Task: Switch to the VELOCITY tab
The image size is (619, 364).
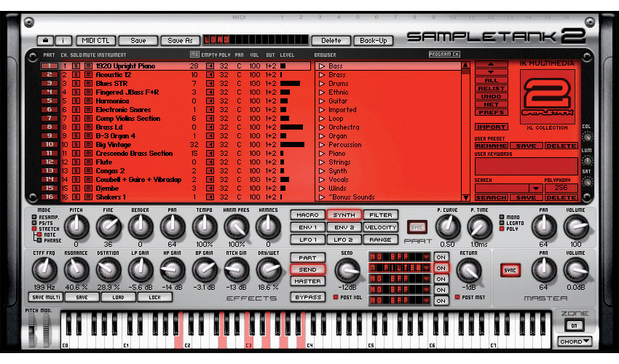Action: (x=381, y=227)
